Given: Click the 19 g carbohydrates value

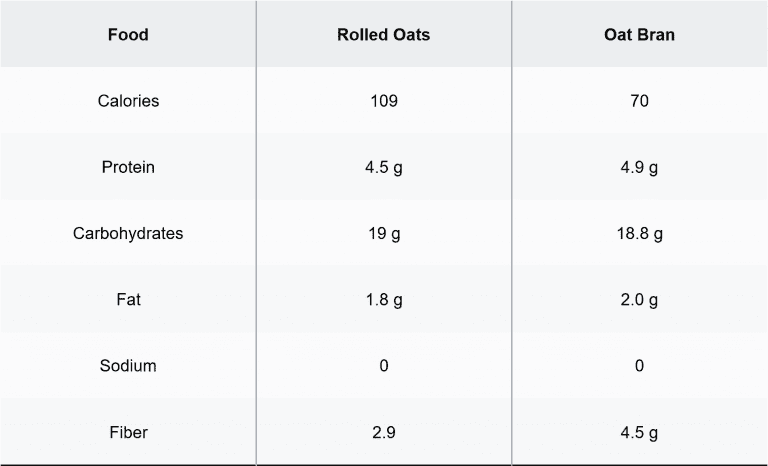Looking at the screenshot, I should tap(384, 234).
